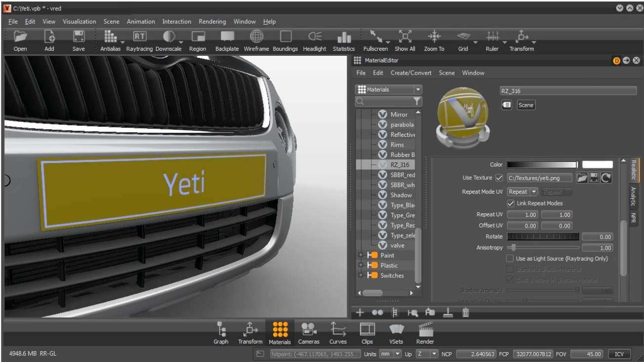Click the Scene button under material name

tap(526, 105)
